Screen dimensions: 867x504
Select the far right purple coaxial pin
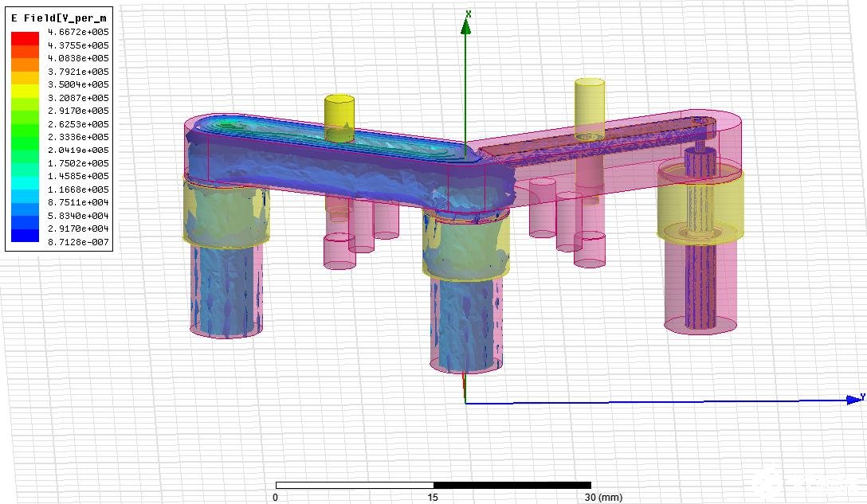(700, 237)
